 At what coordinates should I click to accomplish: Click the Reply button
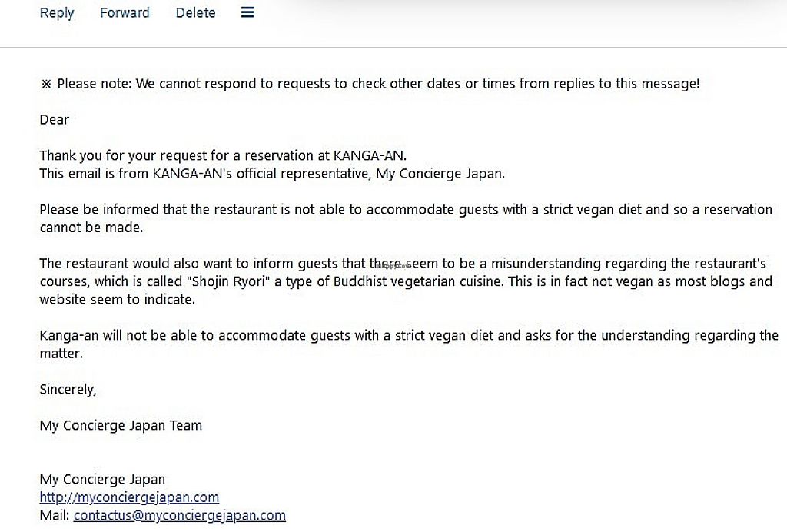pyautogui.click(x=57, y=13)
